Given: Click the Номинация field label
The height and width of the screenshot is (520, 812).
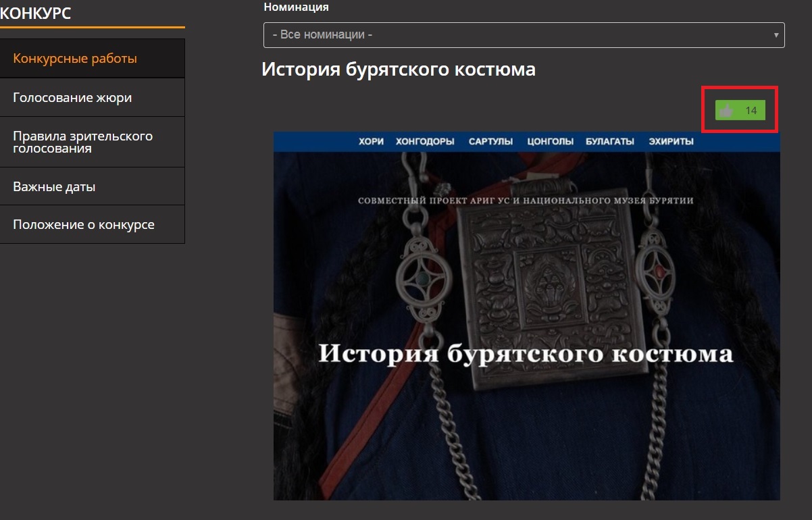Looking at the screenshot, I should click(296, 7).
